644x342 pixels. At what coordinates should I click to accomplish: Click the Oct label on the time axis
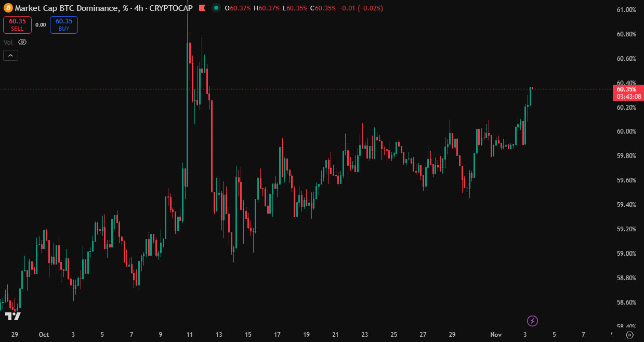pos(44,335)
